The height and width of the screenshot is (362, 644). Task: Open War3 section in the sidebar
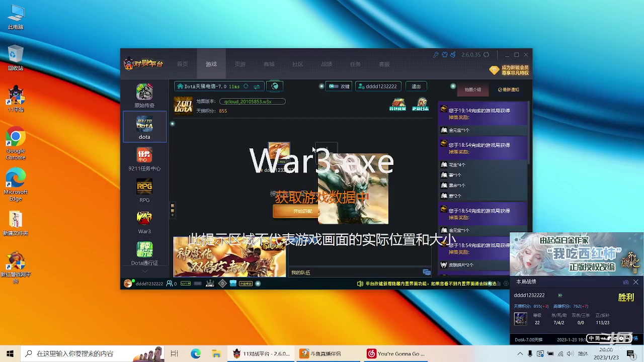144,222
